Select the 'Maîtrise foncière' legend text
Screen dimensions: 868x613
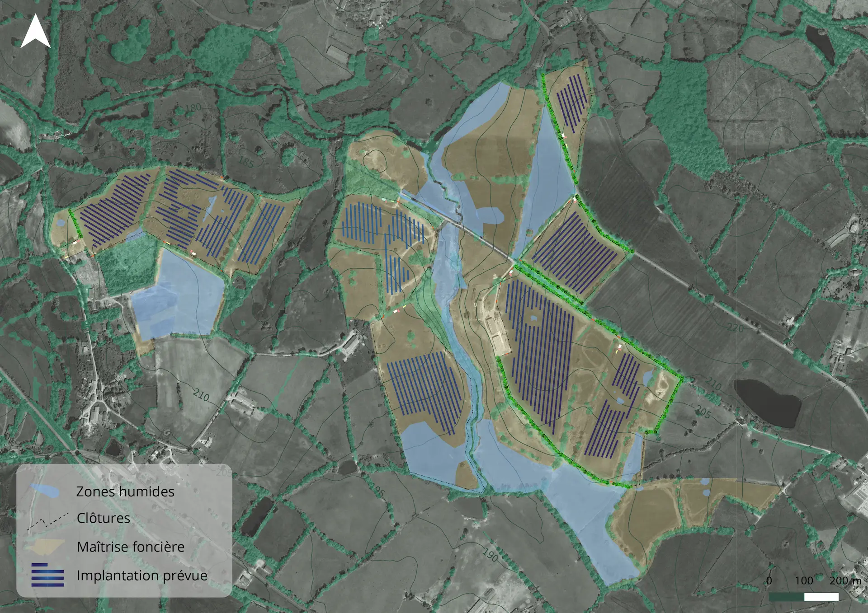click(x=131, y=547)
